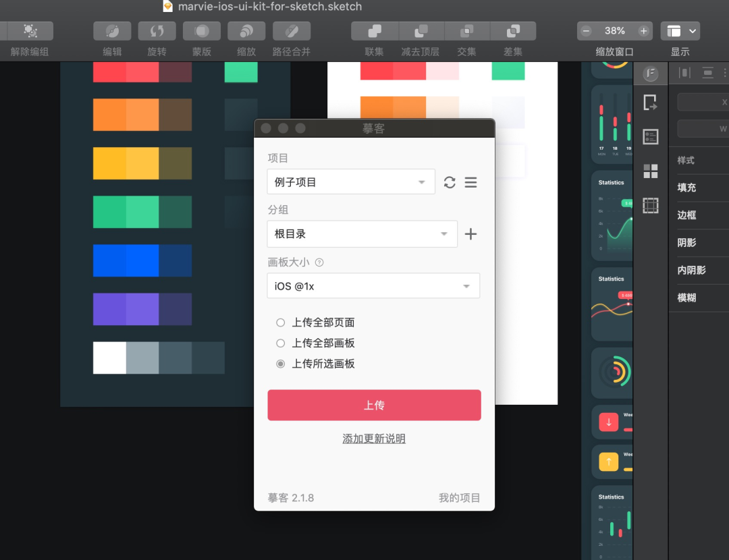The height and width of the screenshot is (560, 729).
Task: Click the artboard size help icon
Action: point(319,262)
